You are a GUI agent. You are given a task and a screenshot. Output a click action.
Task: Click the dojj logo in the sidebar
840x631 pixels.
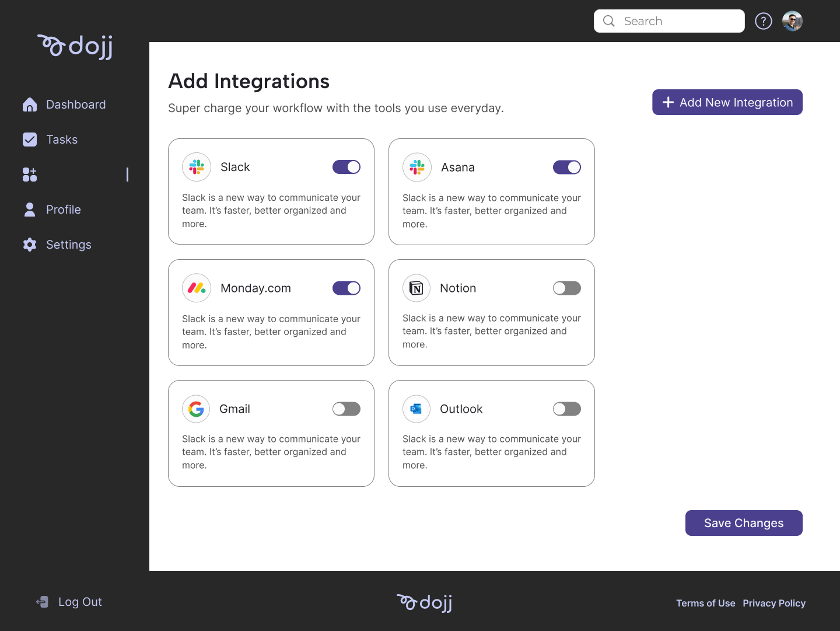(x=75, y=47)
